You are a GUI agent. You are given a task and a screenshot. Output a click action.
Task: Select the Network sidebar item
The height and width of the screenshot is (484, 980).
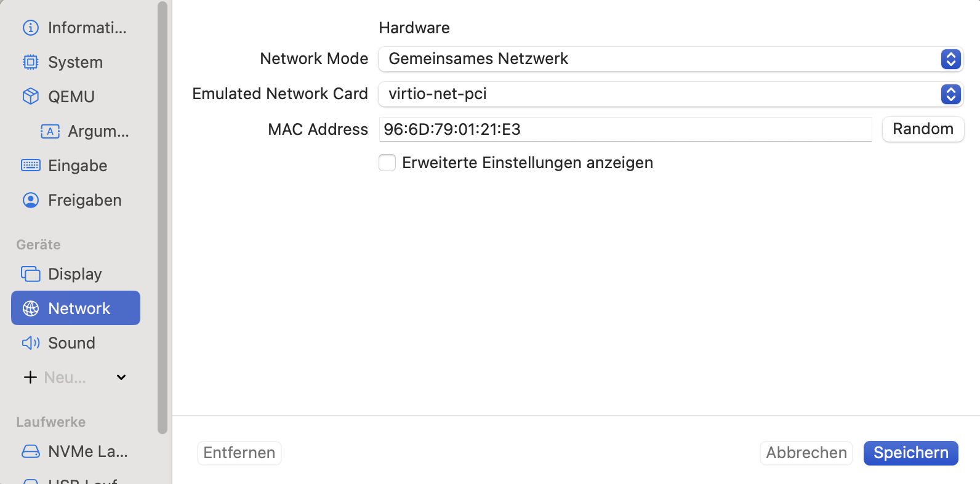(x=76, y=308)
